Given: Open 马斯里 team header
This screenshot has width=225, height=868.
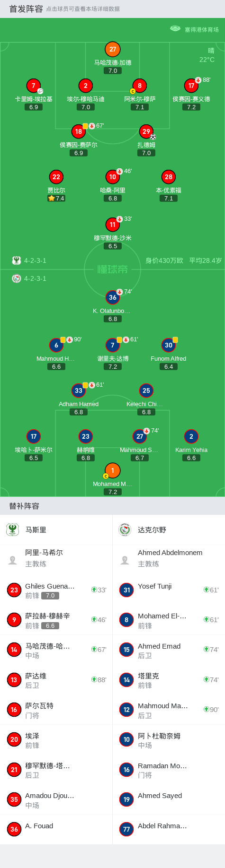Looking at the screenshot, I should click(56, 530).
